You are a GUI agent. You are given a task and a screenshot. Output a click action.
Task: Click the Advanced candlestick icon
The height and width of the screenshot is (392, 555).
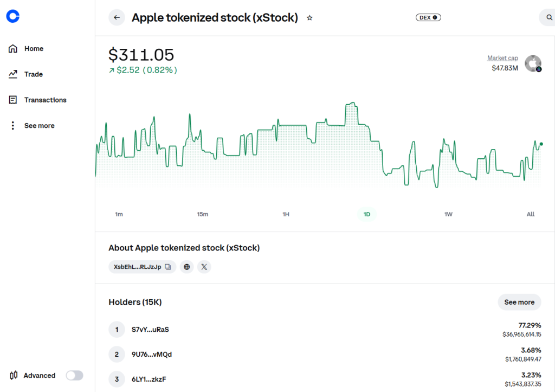[14, 375]
